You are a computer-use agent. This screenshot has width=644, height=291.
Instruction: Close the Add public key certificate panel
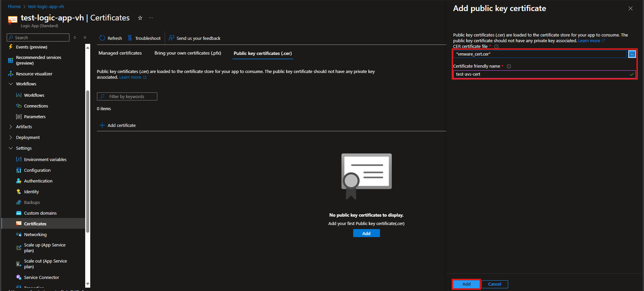pyautogui.click(x=631, y=8)
